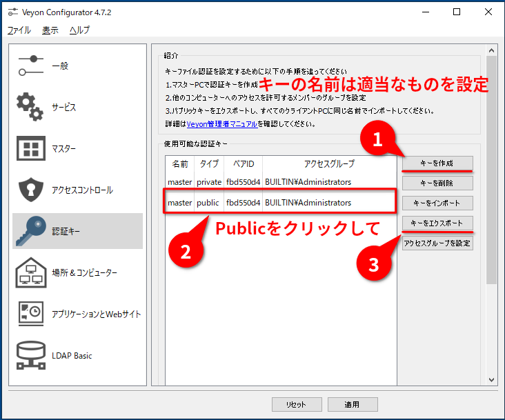Open the ヘルプ menu
505x420 pixels.
point(79,30)
